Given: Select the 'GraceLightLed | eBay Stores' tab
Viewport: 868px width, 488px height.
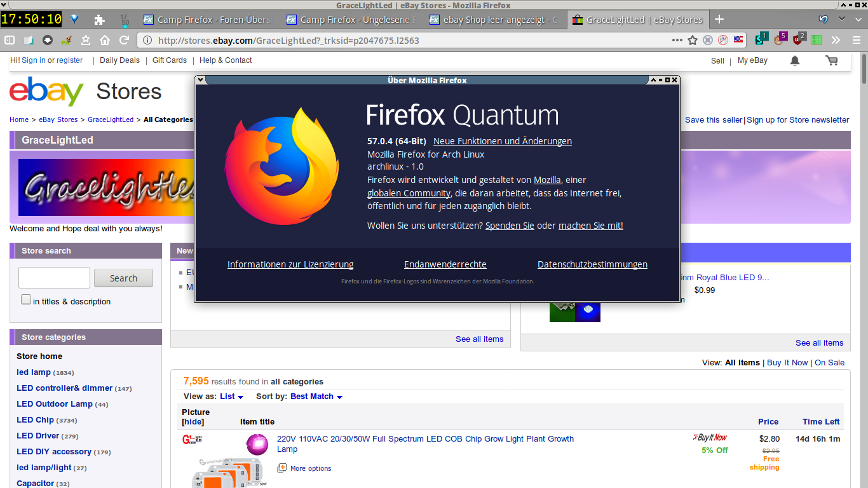Looking at the screenshot, I should 637,20.
